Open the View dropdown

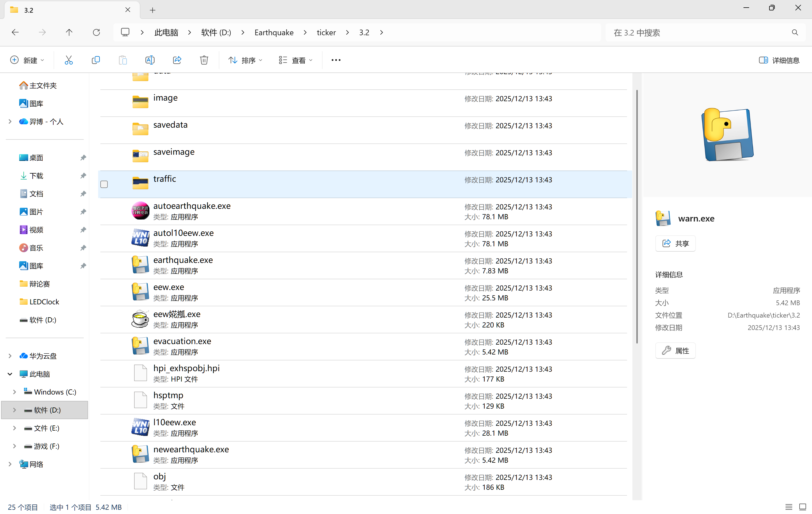click(x=296, y=60)
